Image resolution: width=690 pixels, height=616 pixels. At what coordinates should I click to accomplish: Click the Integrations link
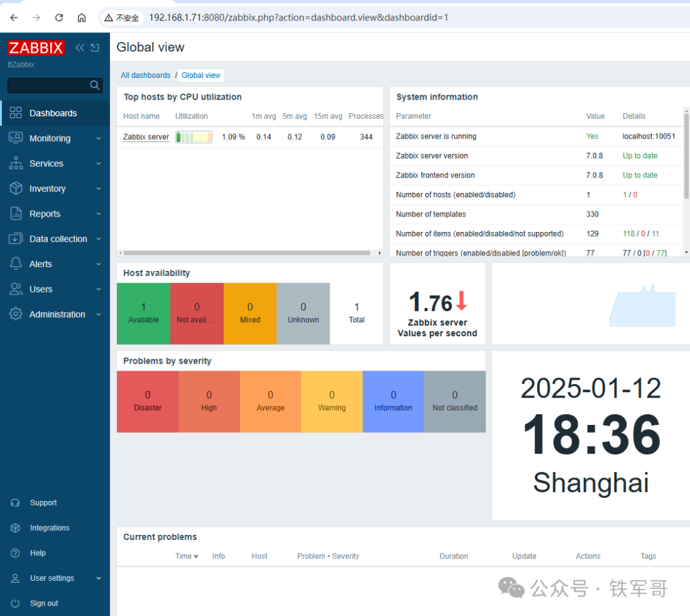click(x=50, y=528)
